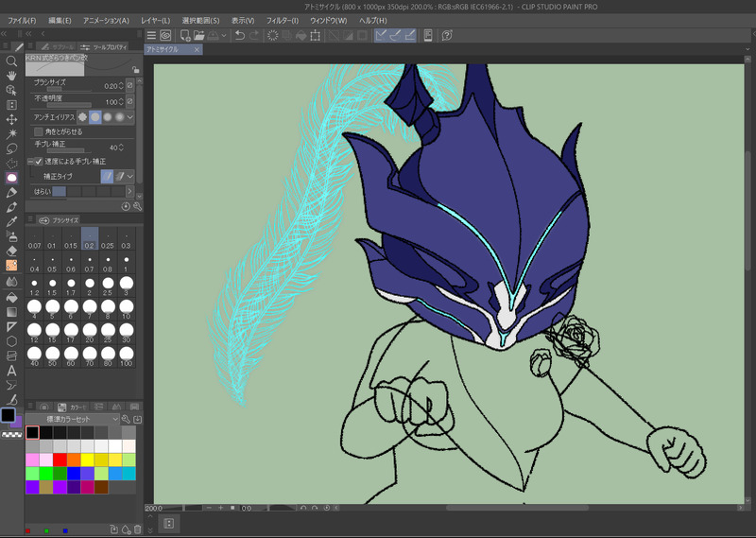Toggle snap to special ruler

coord(395,35)
